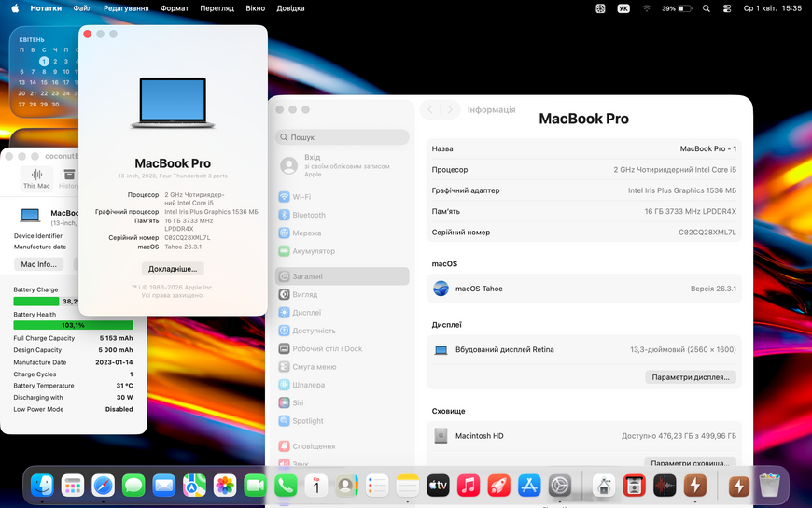Go back in System Settings
This screenshot has width=812, height=508.
pos(430,109)
